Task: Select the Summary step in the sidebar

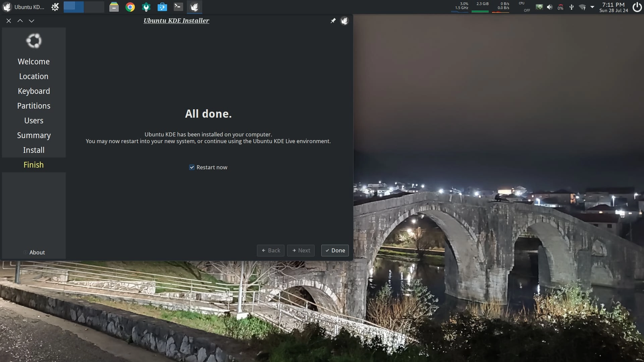Action: point(34,135)
